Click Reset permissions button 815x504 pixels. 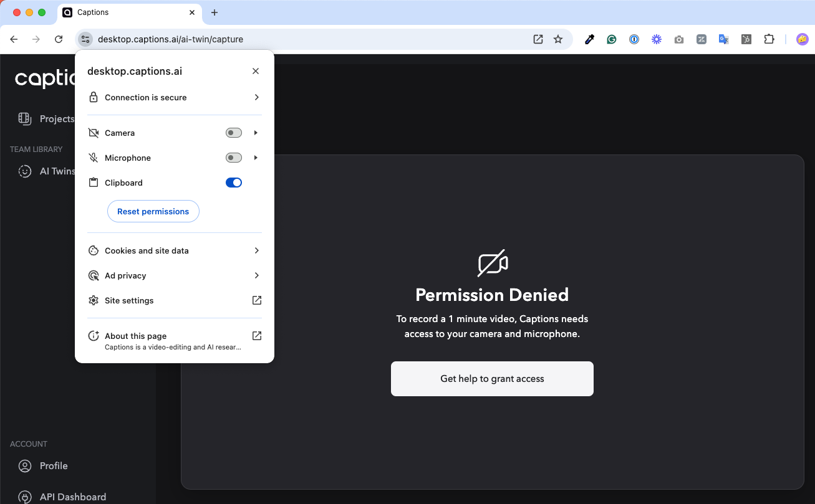pos(153,211)
